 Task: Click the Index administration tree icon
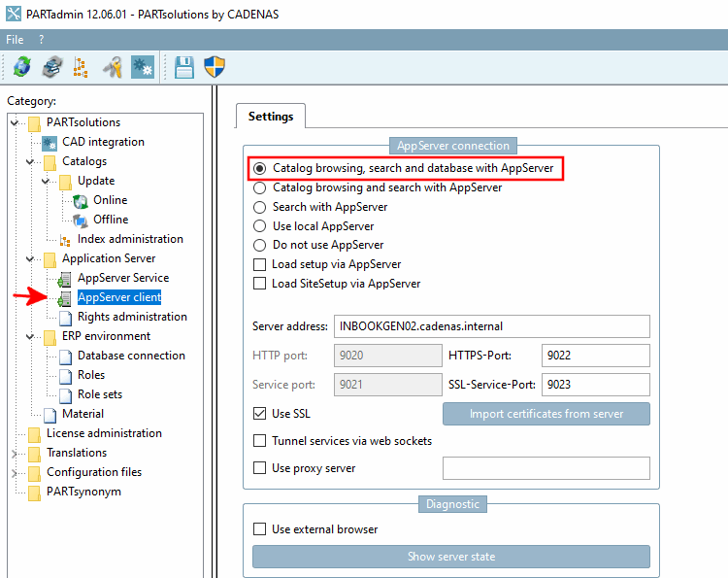[65, 240]
